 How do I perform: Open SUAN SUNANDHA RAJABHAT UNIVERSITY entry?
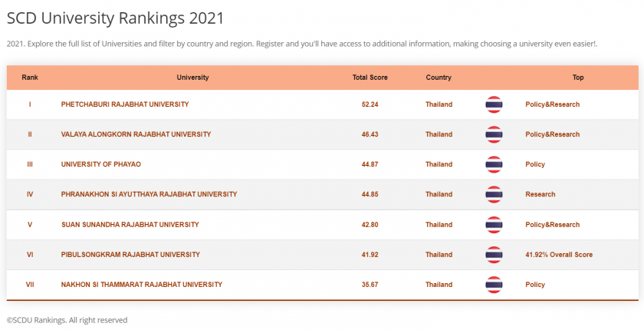(x=130, y=225)
